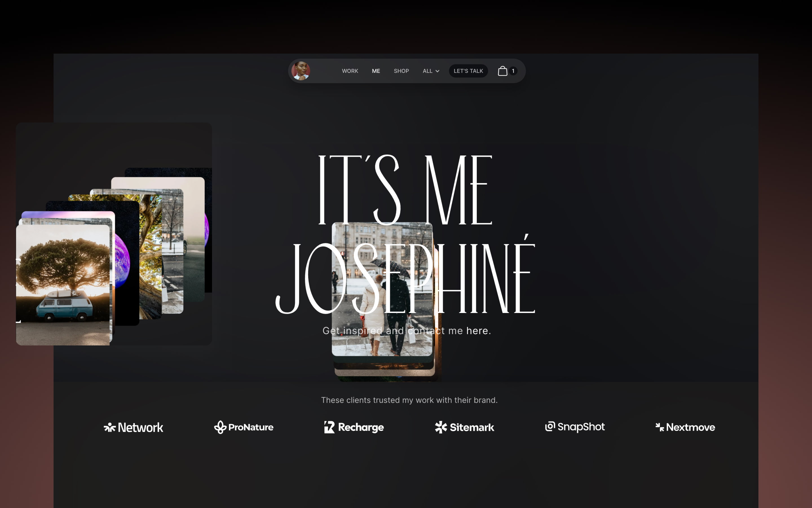Click the cart count badge showing 1
812x508 pixels.
(x=513, y=71)
